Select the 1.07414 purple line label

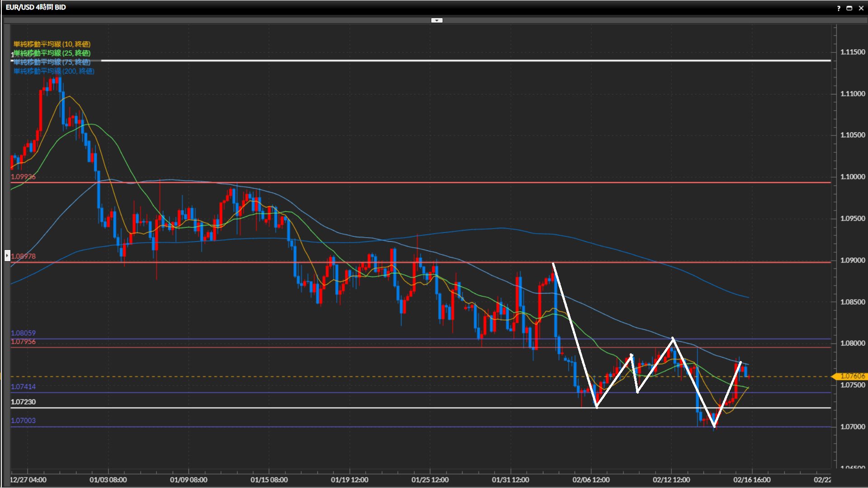point(23,387)
